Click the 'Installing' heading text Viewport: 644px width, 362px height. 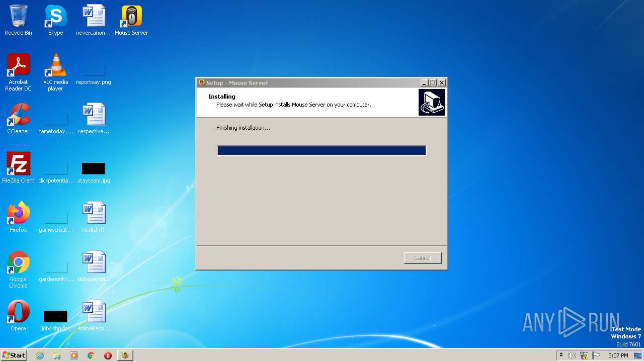222,97
